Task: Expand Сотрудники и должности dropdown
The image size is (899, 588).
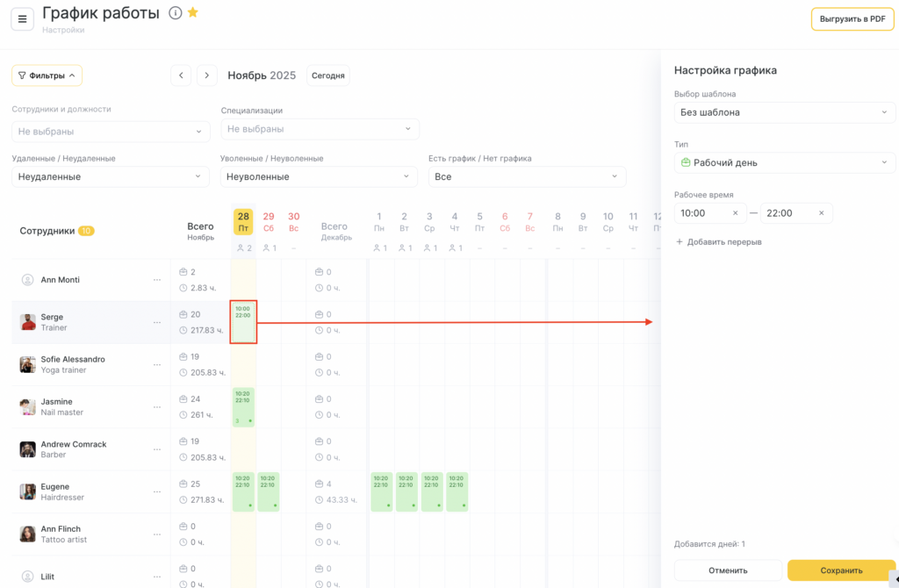Action: (111, 132)
